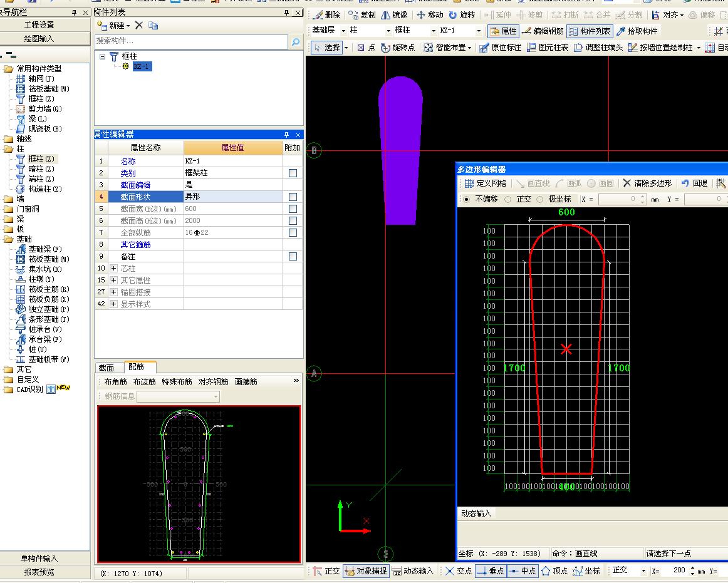Viewport: 728px width, 583px height.
Task: Click 清除多边形 (clear polygon) button
Action: point(647,183)
